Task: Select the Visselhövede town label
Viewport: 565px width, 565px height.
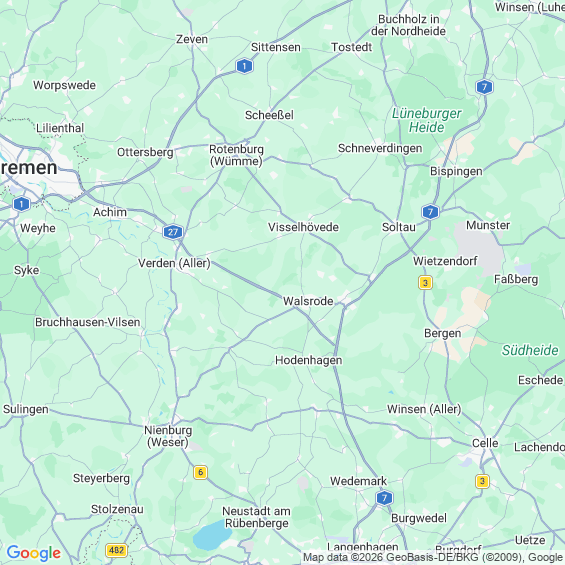Action: (303, 227)
